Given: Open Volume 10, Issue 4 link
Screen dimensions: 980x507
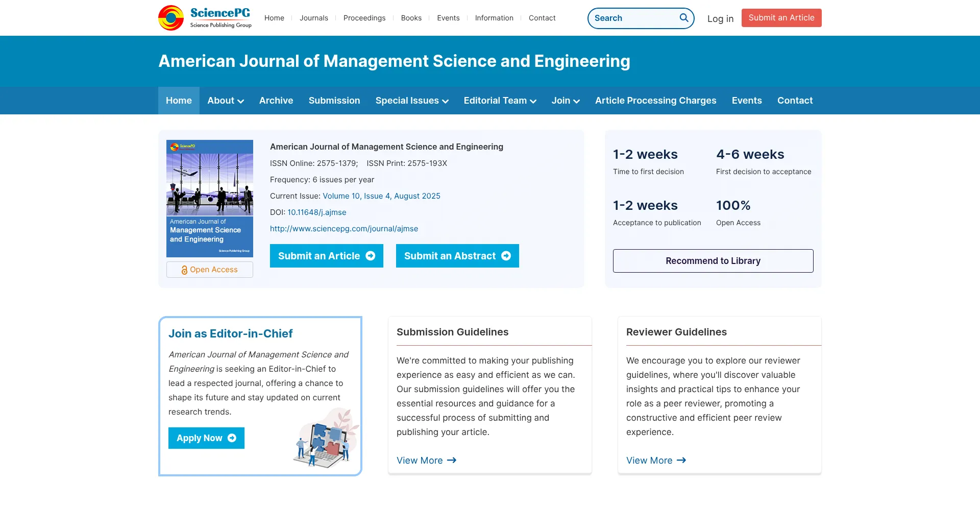Looking at the screenshot, I should tap(381, 196).
